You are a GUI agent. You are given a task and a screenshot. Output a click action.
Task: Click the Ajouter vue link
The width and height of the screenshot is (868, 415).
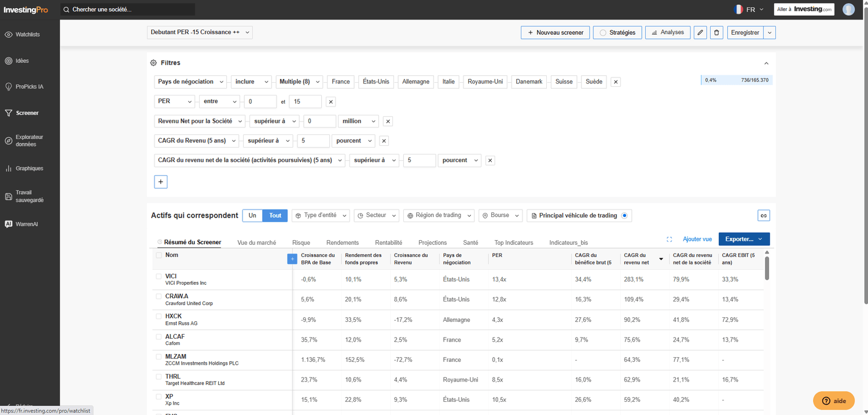click(697, 239)
